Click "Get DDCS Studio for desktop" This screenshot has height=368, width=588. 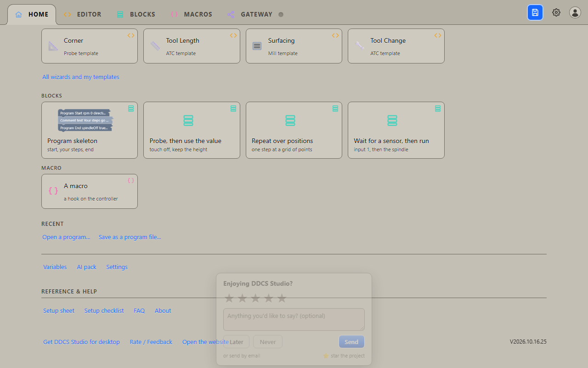81,342
